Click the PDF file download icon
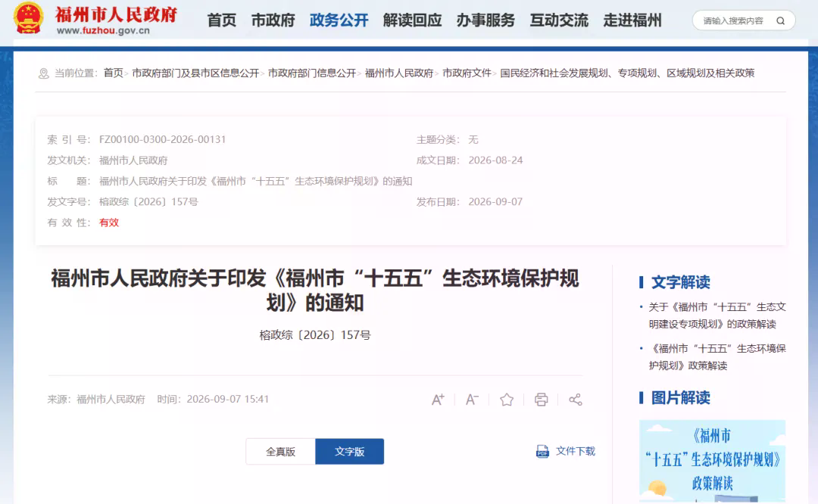Viewport: 818px width, 504px height. [542, 451]
